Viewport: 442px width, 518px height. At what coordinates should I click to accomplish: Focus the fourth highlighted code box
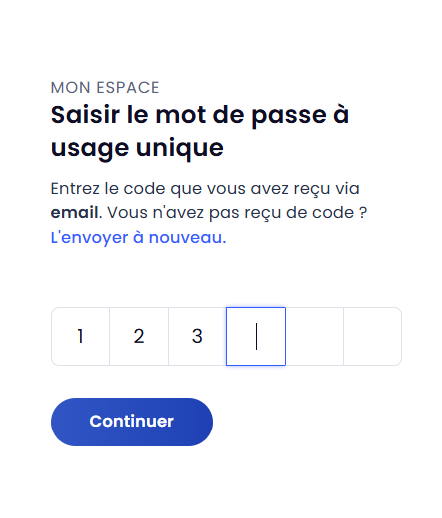(256, 336)
